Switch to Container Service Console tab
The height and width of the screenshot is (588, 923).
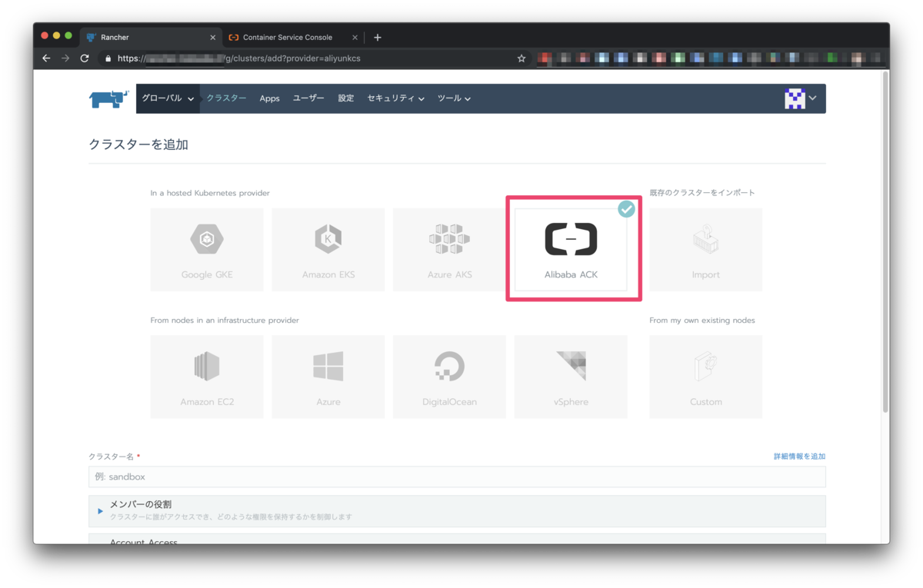(x=292, y=37)
